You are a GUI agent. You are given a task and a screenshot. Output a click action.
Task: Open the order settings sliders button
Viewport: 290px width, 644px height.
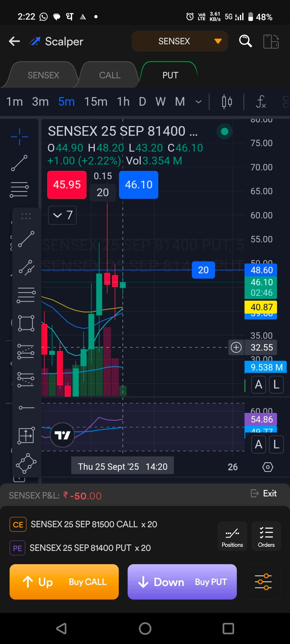263,582
